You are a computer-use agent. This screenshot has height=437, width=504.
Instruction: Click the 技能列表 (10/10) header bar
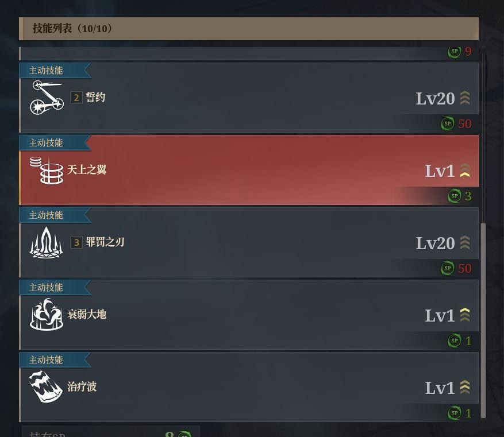(249, 29)
